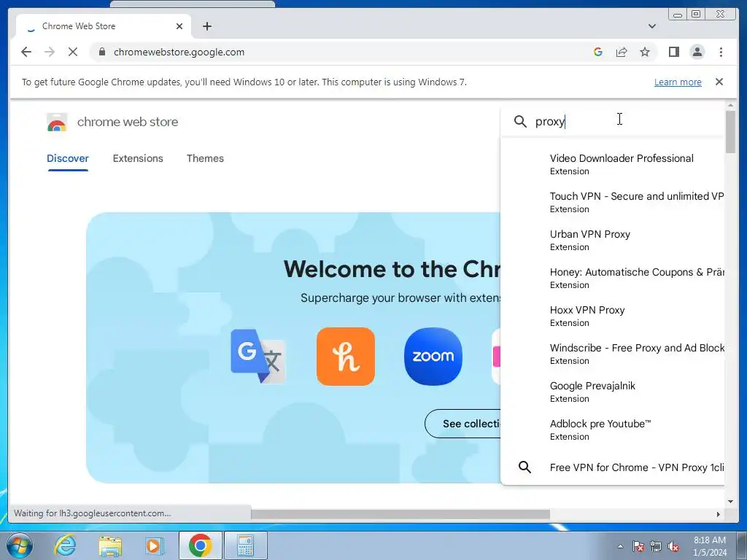Click the horizontal scrollbar right arrow
This screenshot has height=560, width=747.
(718, 514)
